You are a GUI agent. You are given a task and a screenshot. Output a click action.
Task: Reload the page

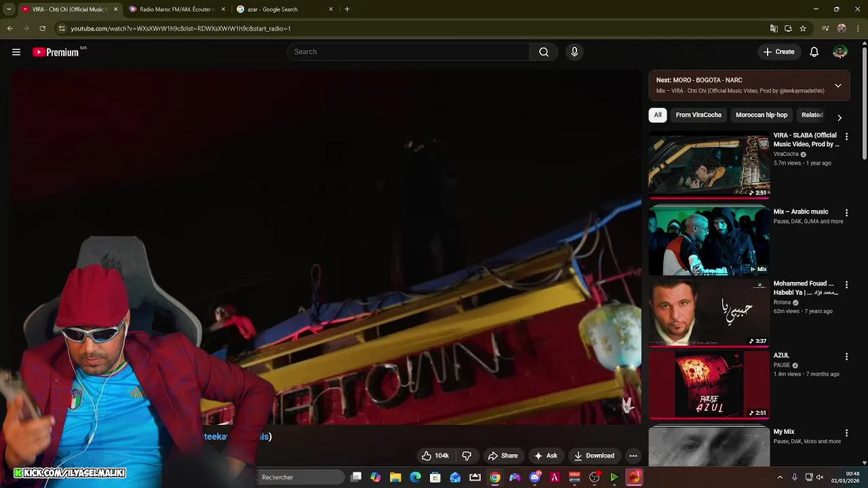42,28
